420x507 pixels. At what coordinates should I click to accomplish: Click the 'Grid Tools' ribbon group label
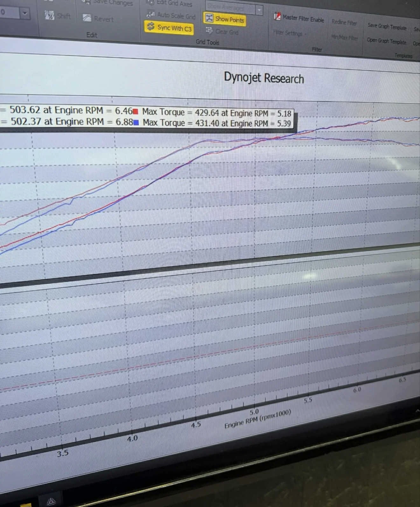[x=207, y=42]
